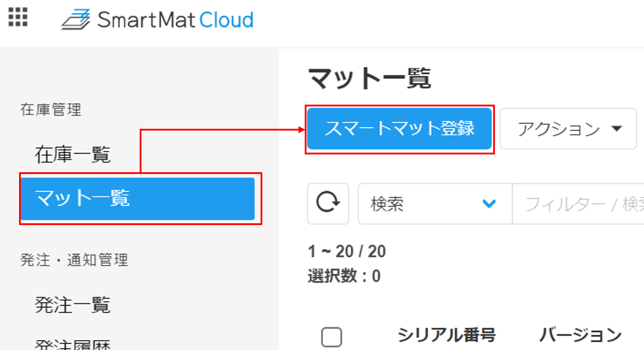The height and width of the screenshot is (350, 644).
Task: Click the スマートマット登録 button
Action: pos(399,129)
